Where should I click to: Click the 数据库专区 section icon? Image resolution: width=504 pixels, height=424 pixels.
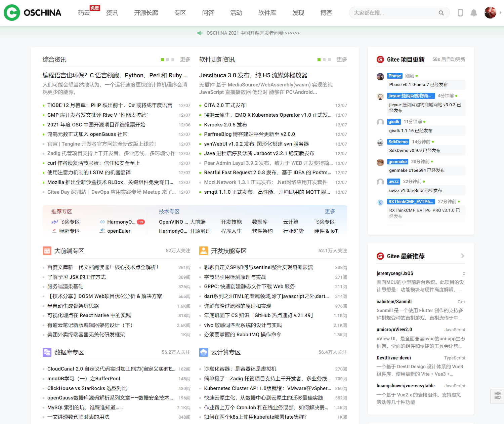pyautogui.click(x=47, y=352)
